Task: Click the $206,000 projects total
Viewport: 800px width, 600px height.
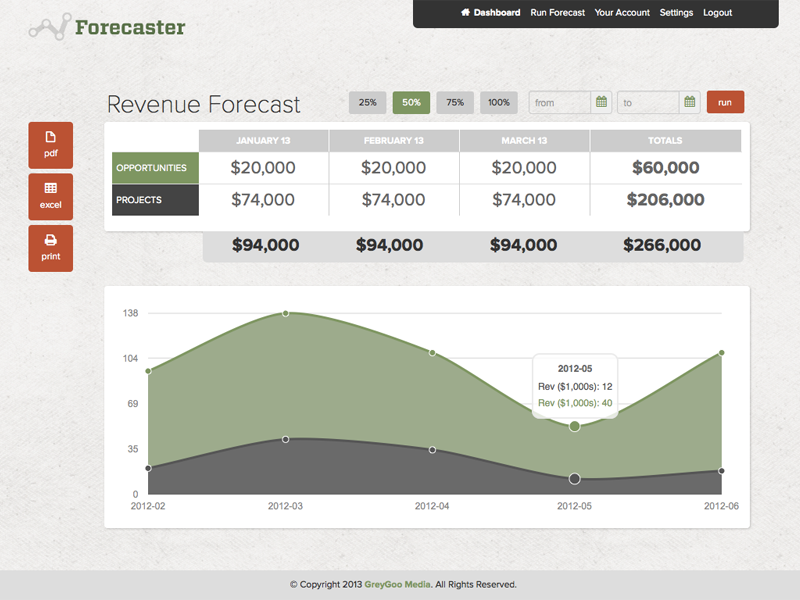Action: click(x=665, y=200)
